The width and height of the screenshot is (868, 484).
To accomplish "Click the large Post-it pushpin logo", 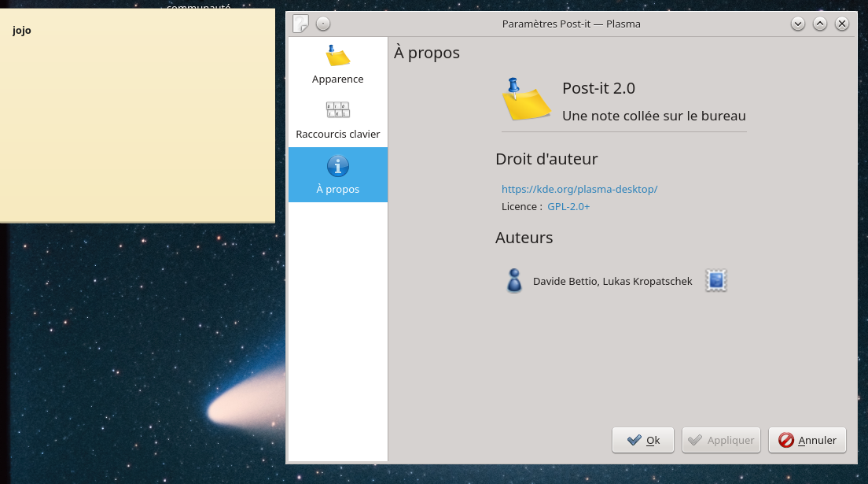I will 526,98.
